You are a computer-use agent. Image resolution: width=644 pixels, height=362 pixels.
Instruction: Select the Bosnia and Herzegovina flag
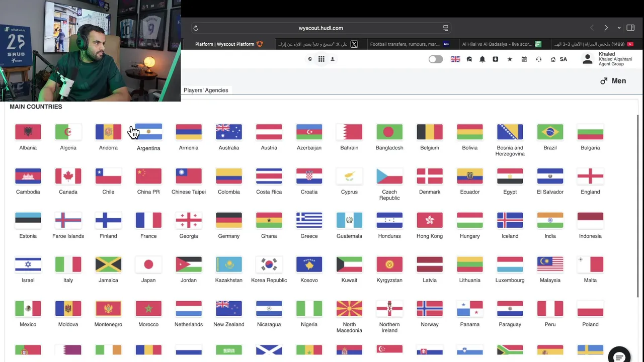point(510,132)
